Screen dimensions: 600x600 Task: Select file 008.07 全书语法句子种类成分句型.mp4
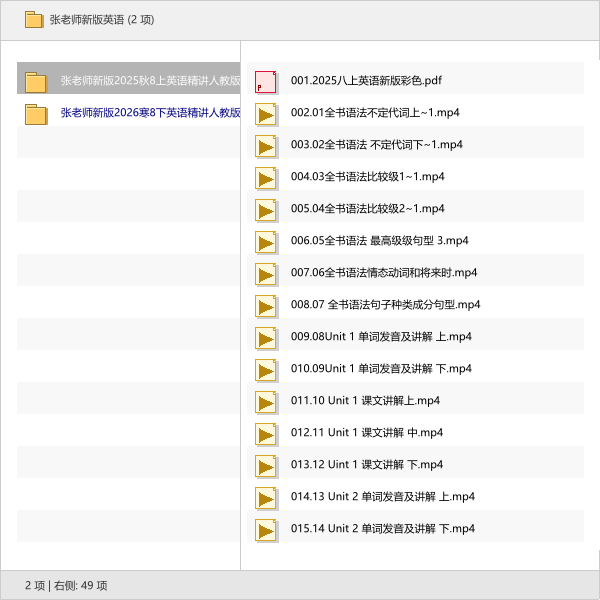[385, 305]
